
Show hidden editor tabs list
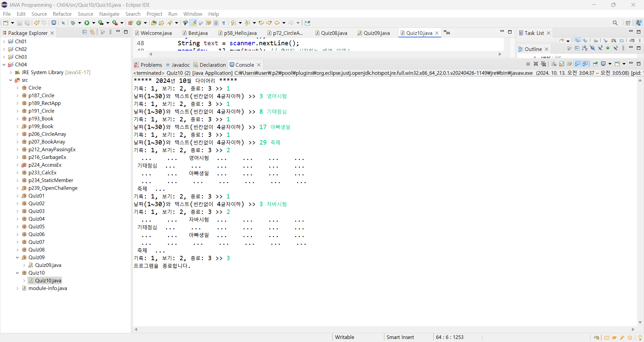(x=447, y=33)
